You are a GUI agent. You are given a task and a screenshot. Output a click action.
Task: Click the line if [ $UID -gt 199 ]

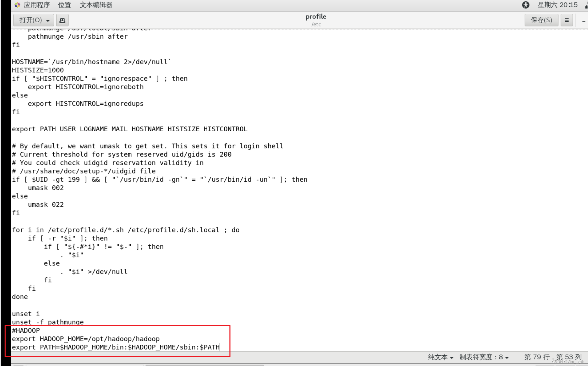tap(160, 179)
